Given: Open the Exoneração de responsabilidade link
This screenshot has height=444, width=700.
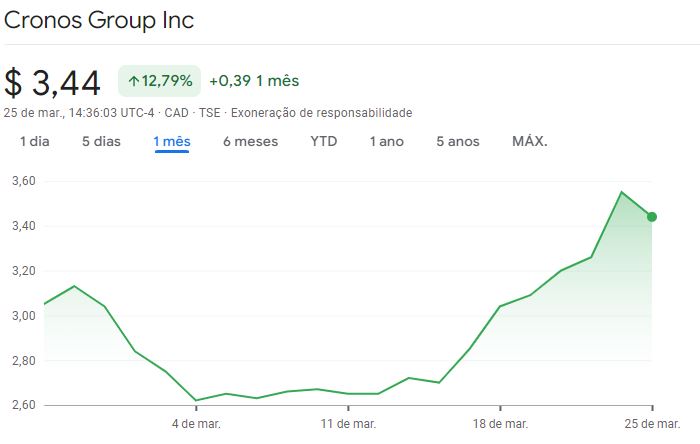Looking at the screenshot, I should 321,113.
